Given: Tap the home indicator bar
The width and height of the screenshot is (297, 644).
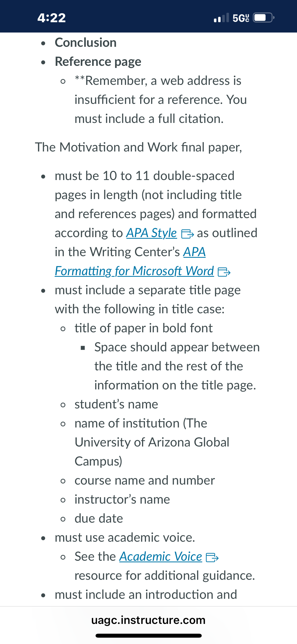Looking at the screenshot, I should [149, 636].
